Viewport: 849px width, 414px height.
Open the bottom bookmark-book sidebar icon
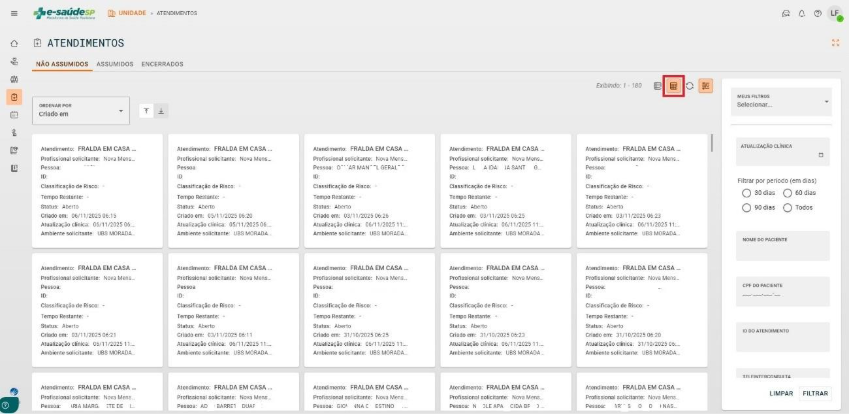pos(14,168)
